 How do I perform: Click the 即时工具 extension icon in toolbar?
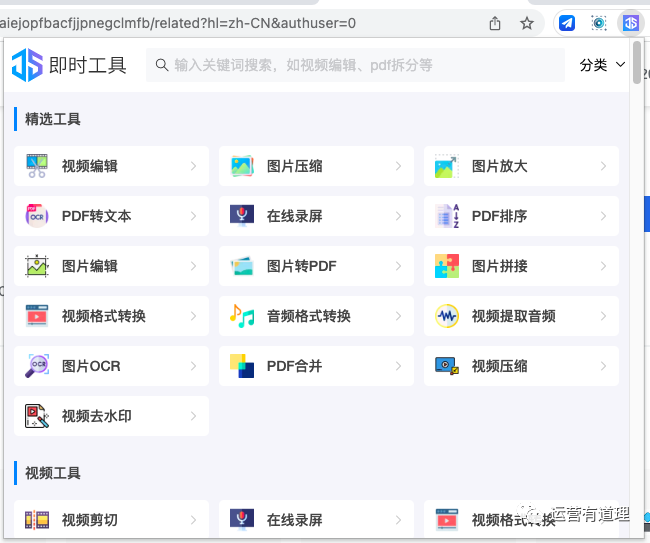pos(631,23)
